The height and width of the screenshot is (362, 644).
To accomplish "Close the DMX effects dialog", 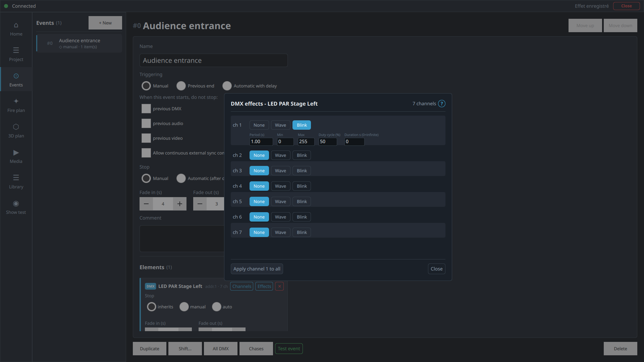I will [x=436, y=269].
